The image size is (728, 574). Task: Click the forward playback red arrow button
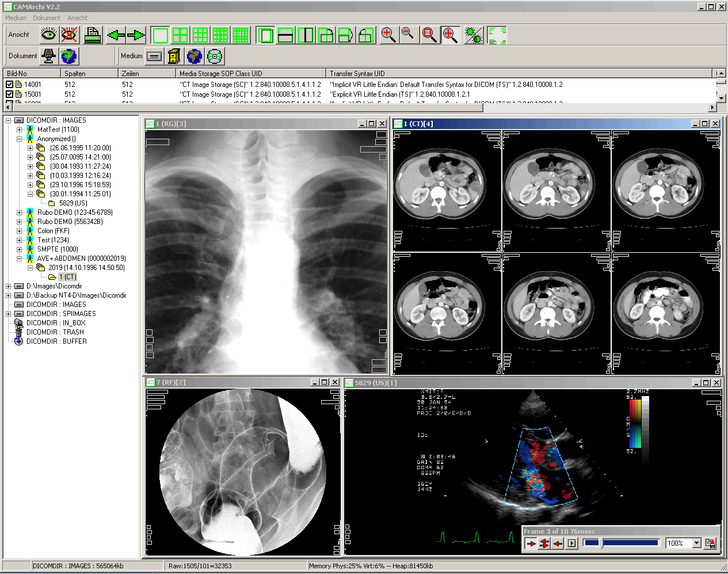click(531, 543)
